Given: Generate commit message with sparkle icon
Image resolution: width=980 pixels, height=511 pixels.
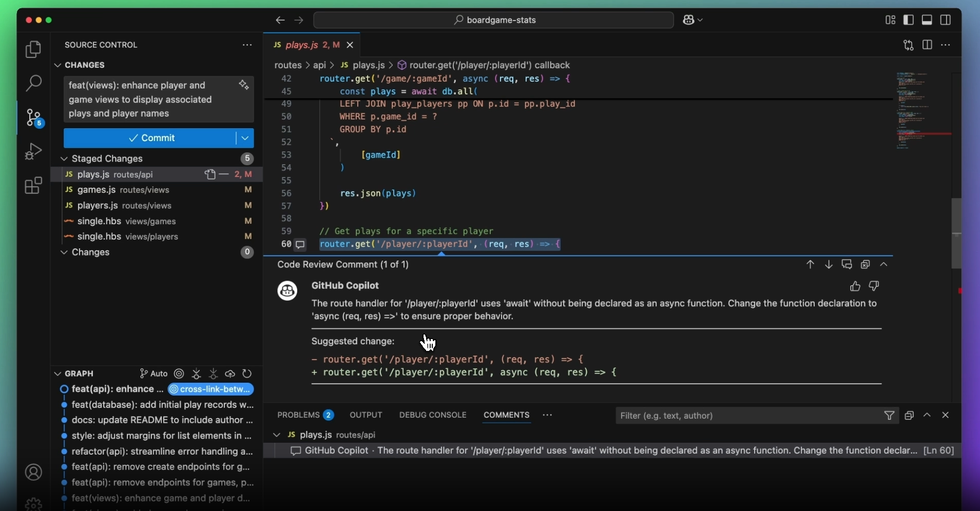Looking at the screenshot, I should pos(244,85).
